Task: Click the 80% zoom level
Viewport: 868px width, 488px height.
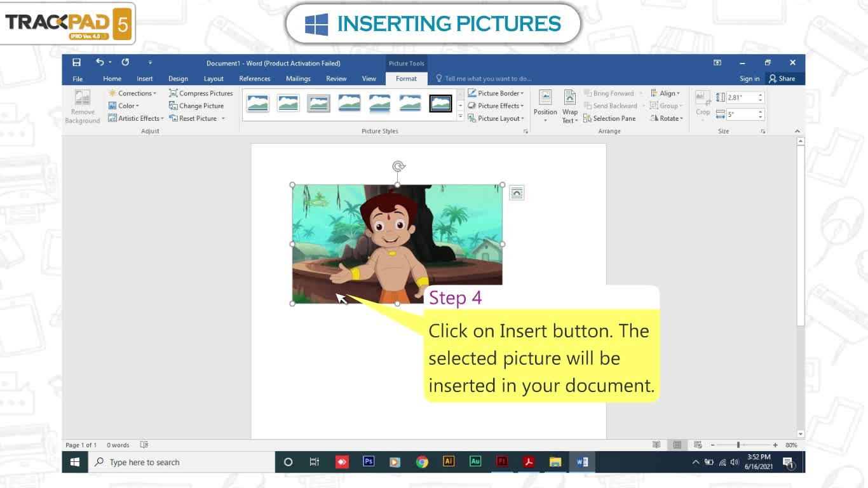Action: tap(791, 445)
